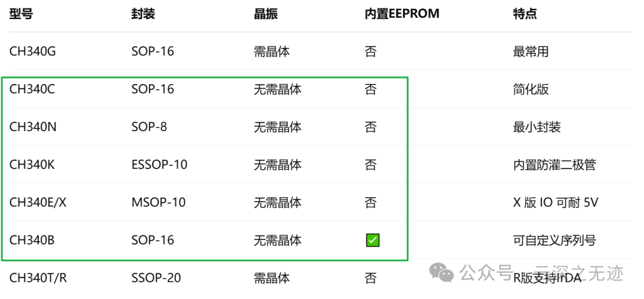Select the CH340E/X model cell
The image size is (644, 299).
(38, 203)
